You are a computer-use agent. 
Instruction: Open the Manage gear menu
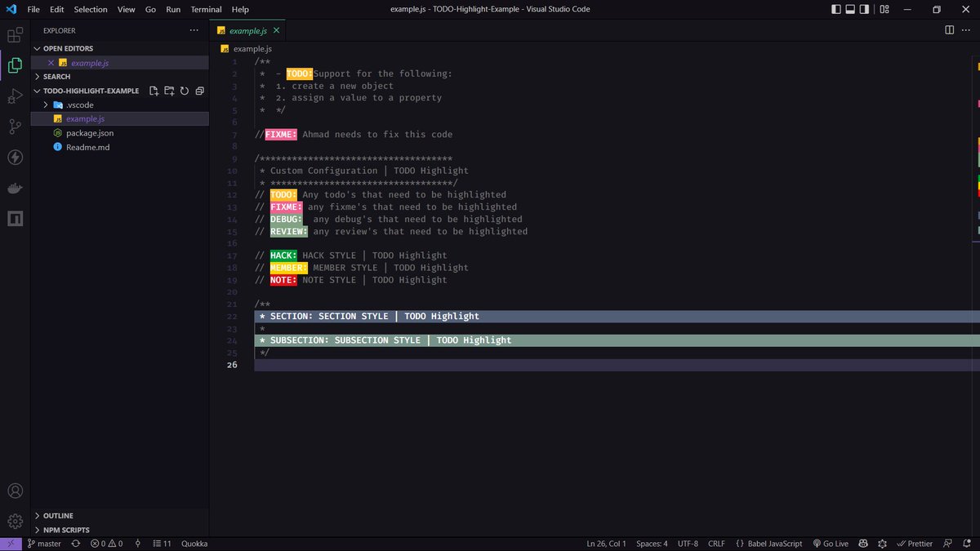point(15,521)
